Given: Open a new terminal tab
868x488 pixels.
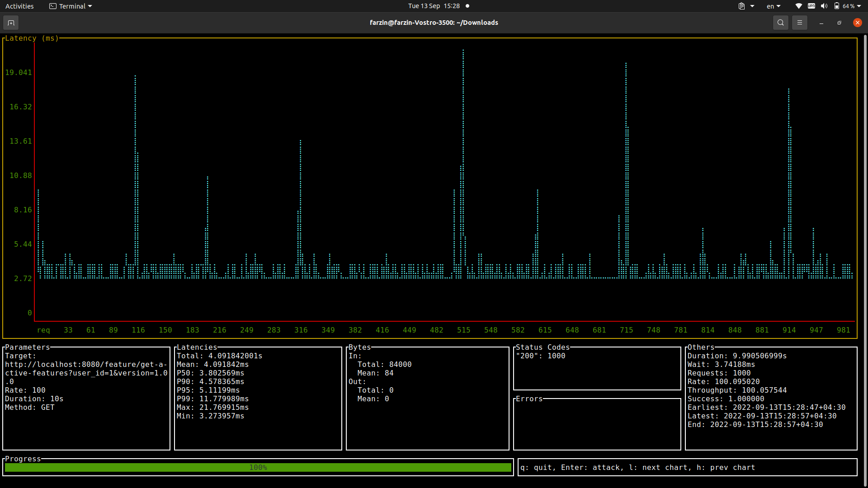Looking at the screenshot, I should click(11, 23).
